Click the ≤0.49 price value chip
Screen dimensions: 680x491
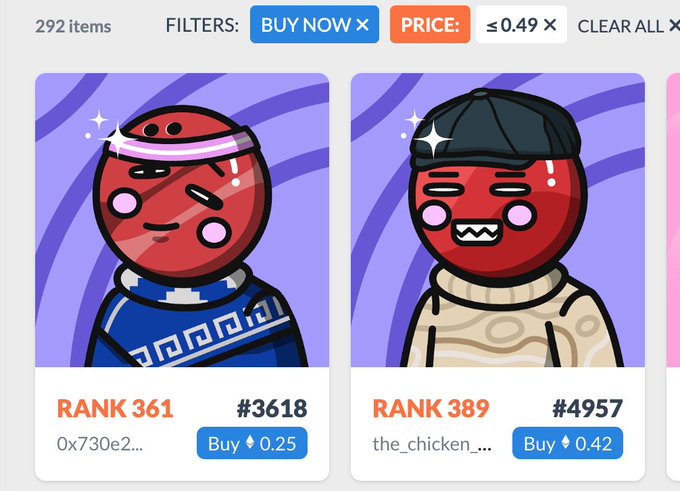pos(521,25)
